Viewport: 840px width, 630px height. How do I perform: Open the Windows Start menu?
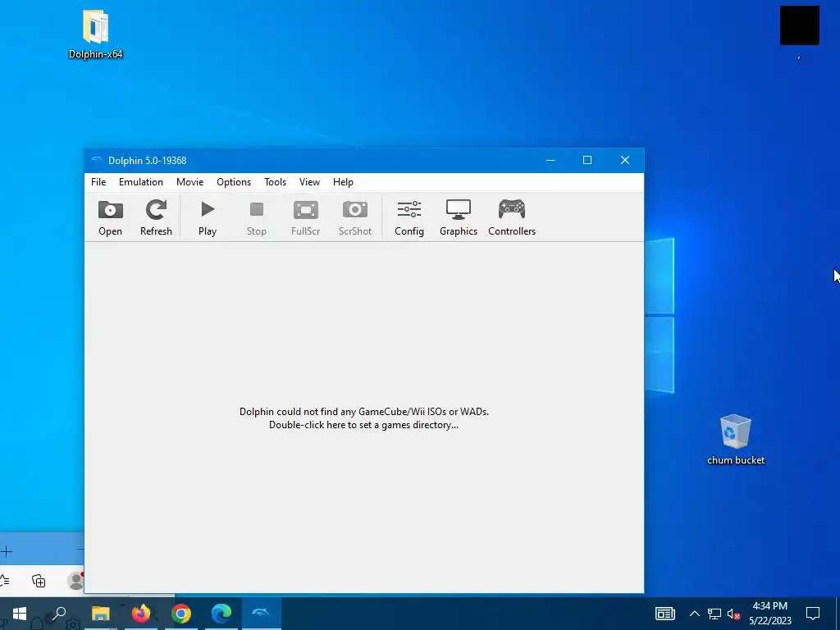coord(20,614)
